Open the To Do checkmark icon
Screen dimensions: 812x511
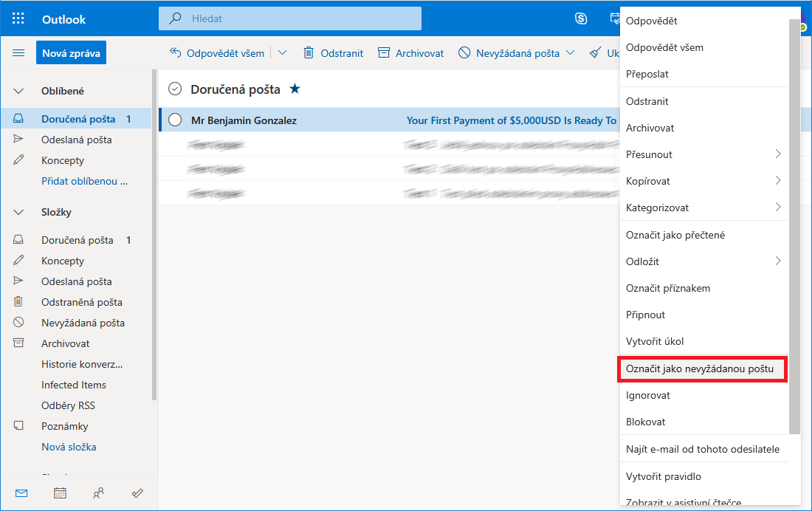coord(137,493)
